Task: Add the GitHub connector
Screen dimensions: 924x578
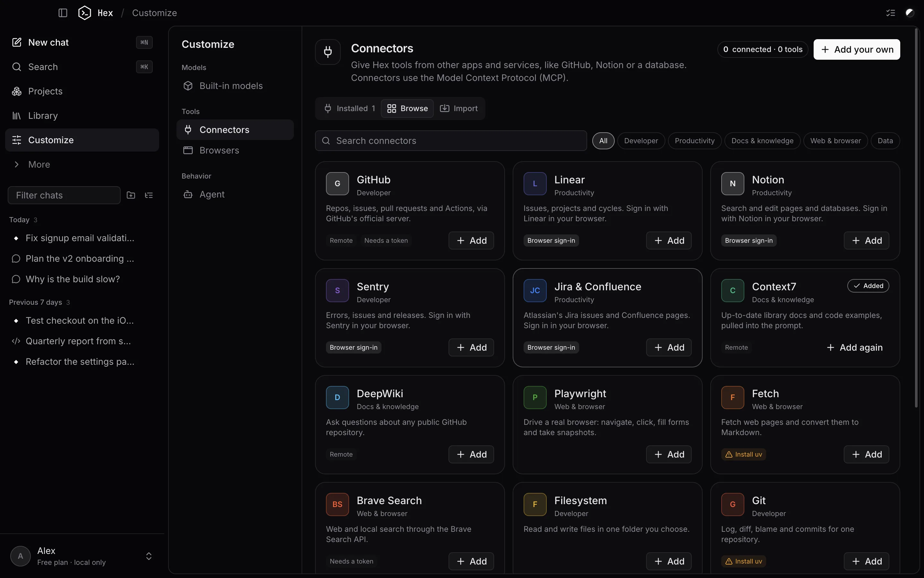Action: (x=471, y=241)
